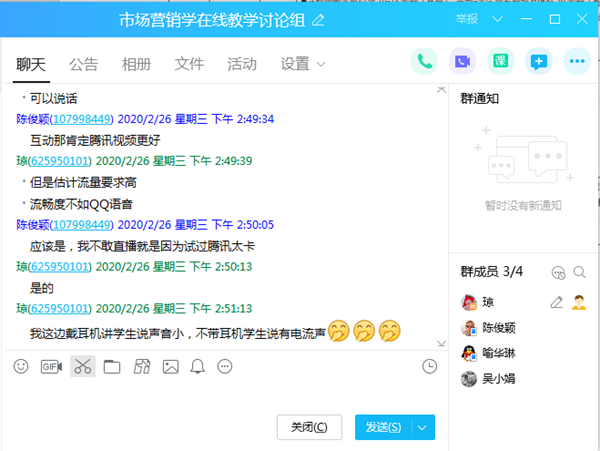The width and height of the screenshot is (600, 451).
Task: Select the scissors screenshot tool
Action: 83,366
